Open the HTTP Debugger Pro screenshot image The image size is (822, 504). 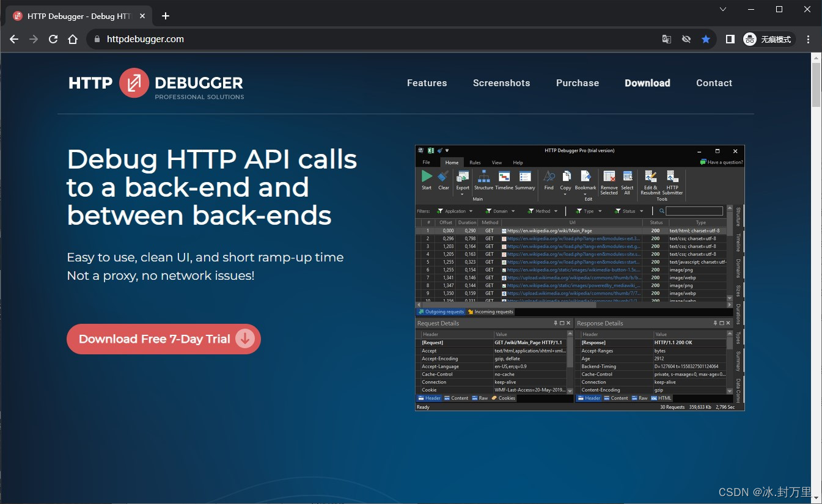[x=580, y=278]
